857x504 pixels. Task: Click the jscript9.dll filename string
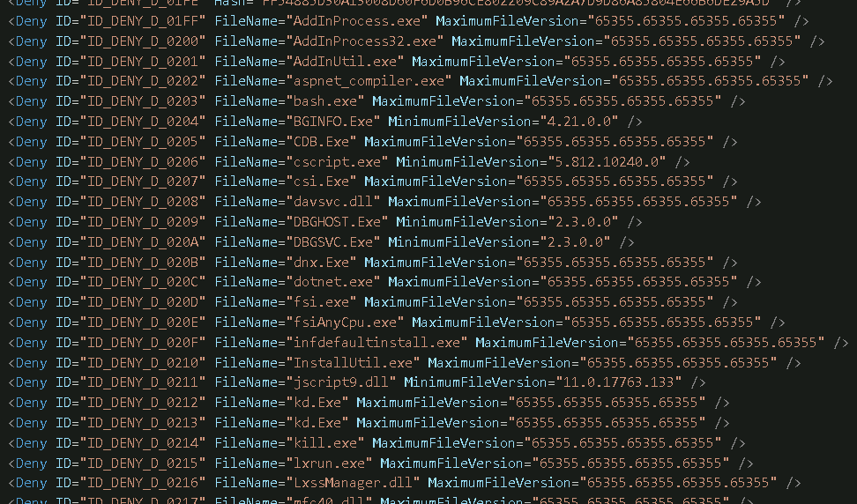click(340, 382)
